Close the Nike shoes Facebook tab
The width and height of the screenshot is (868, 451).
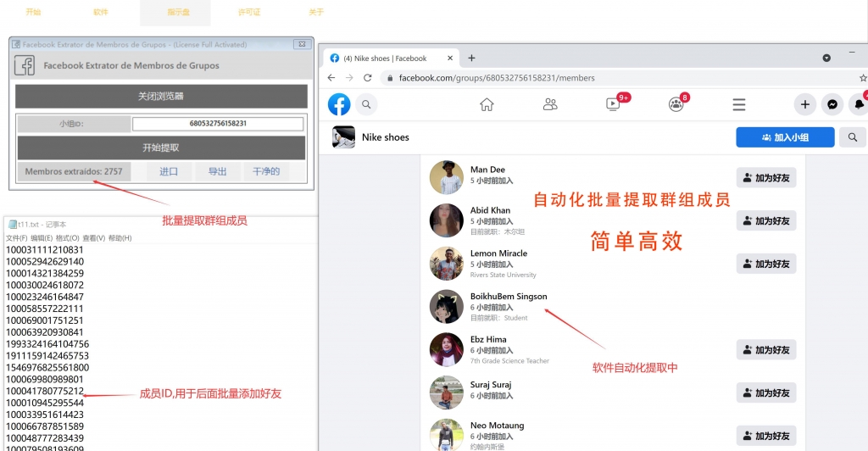point(450,58)
